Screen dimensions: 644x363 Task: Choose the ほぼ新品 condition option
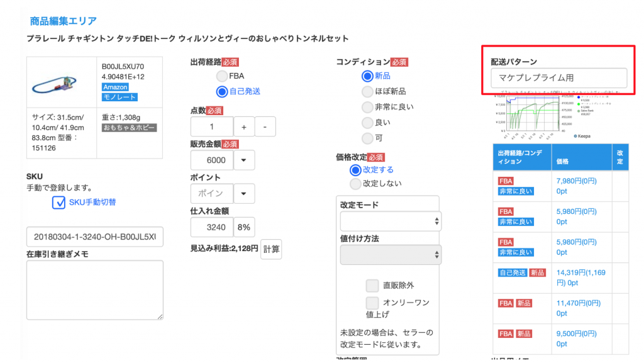pos(367,92)
